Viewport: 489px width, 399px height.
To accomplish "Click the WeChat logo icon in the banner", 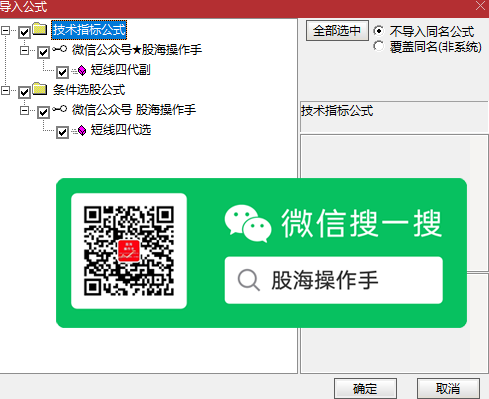I will click(248, 223).
